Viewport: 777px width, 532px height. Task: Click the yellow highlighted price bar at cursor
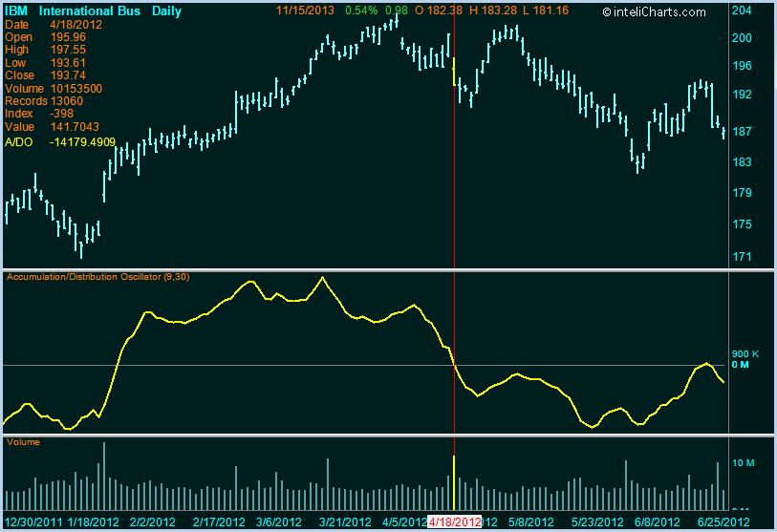tap(454, 72)
